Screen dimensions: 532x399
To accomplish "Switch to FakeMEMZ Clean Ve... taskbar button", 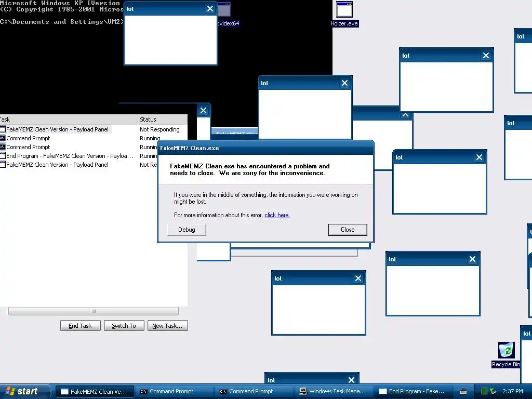I will click(95, 392).
